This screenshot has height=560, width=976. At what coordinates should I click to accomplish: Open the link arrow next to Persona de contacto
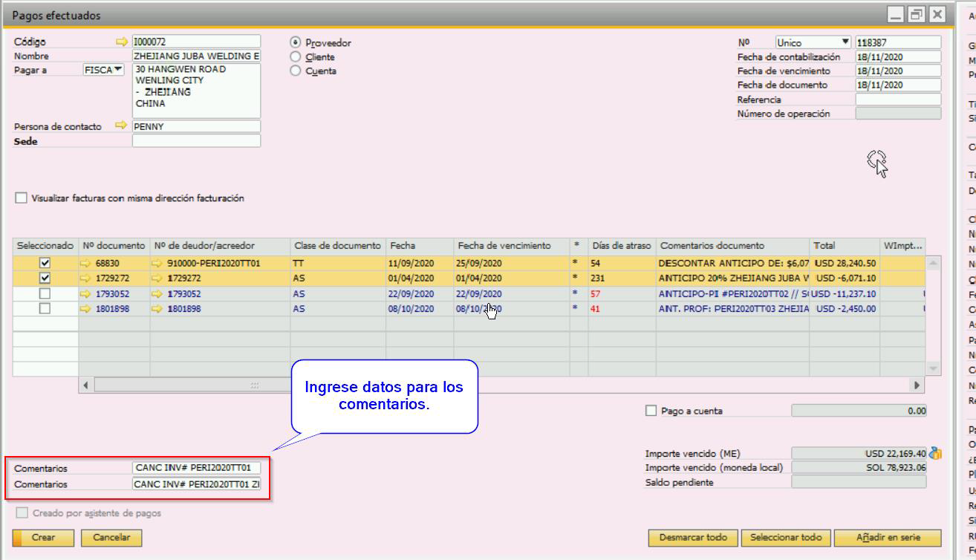123,126
